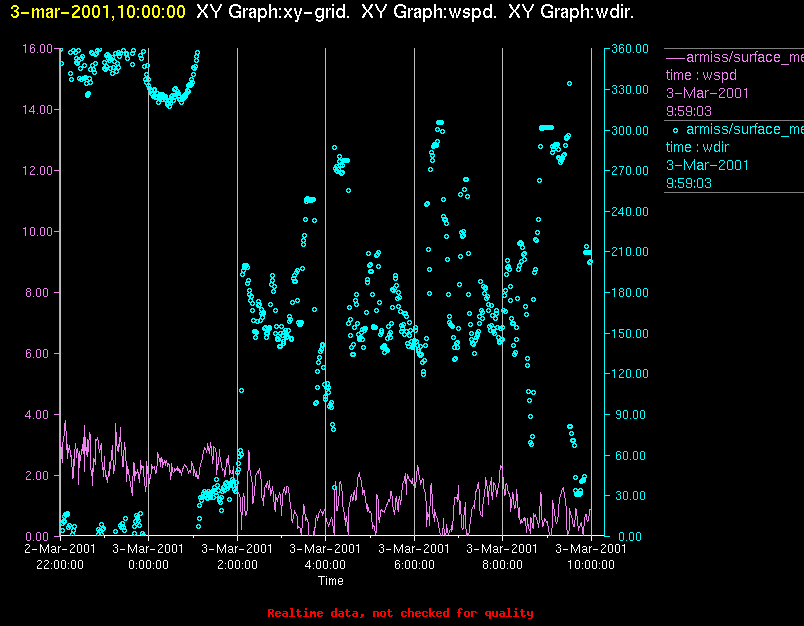Click the right axis 300.00 label
804x626 pixels.
[x=630, y=130]
